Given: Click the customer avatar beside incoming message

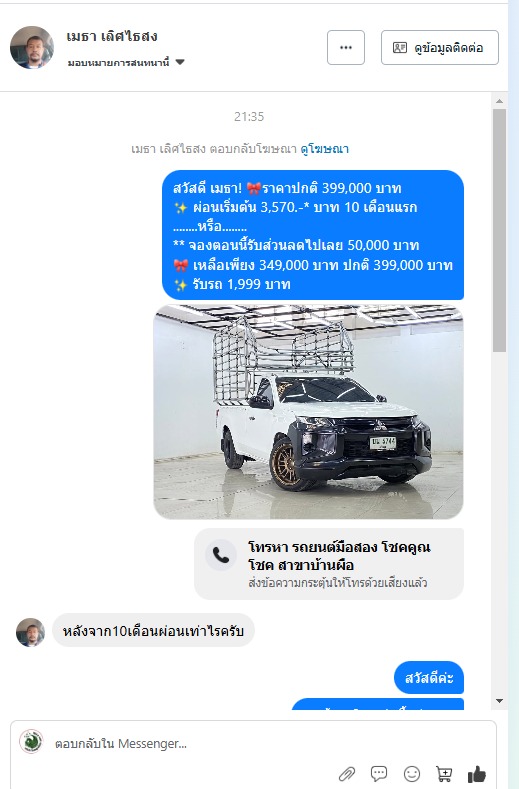Looking at the screenshot, I should click(x=30, y=632).
